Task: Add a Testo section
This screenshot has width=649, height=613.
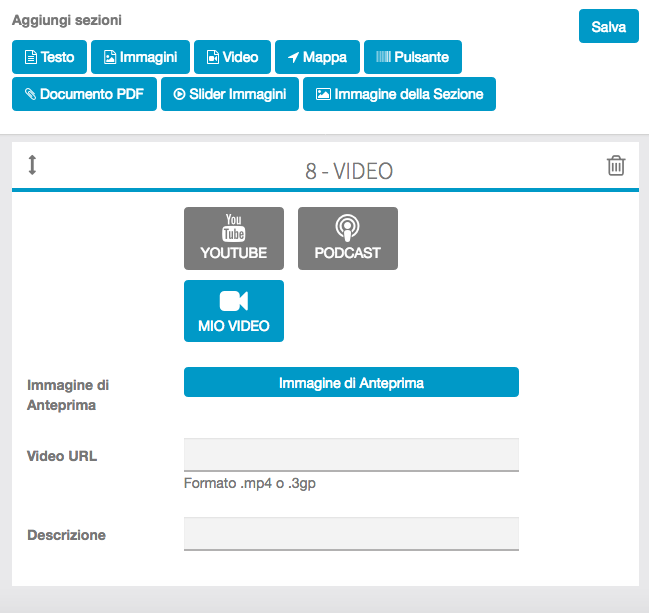Action: pos(49,57)
